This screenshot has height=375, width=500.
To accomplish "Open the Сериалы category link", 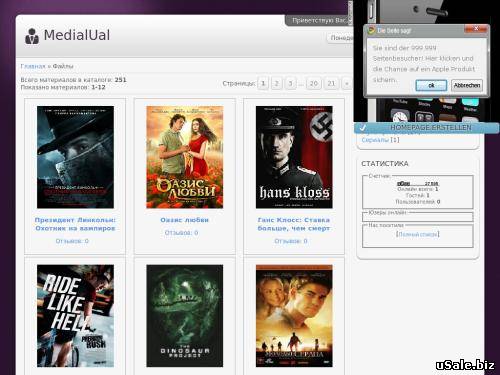I will tap(375, 140).
